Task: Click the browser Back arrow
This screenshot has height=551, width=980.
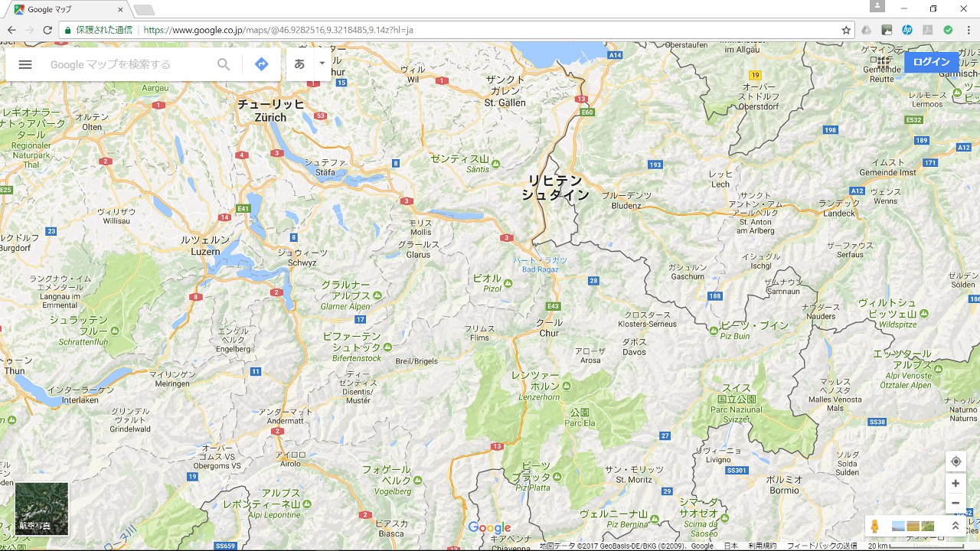Action: point(11,30)
